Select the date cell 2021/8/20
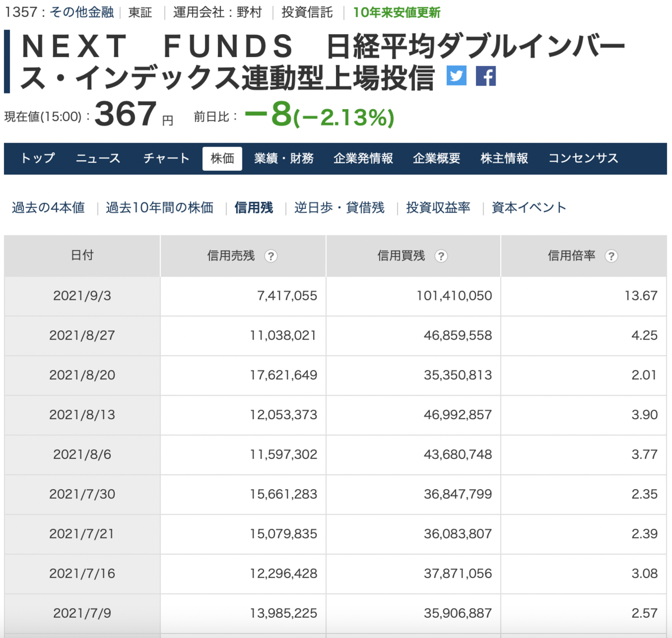The image size is (672, 638). [x=82, y=376]
